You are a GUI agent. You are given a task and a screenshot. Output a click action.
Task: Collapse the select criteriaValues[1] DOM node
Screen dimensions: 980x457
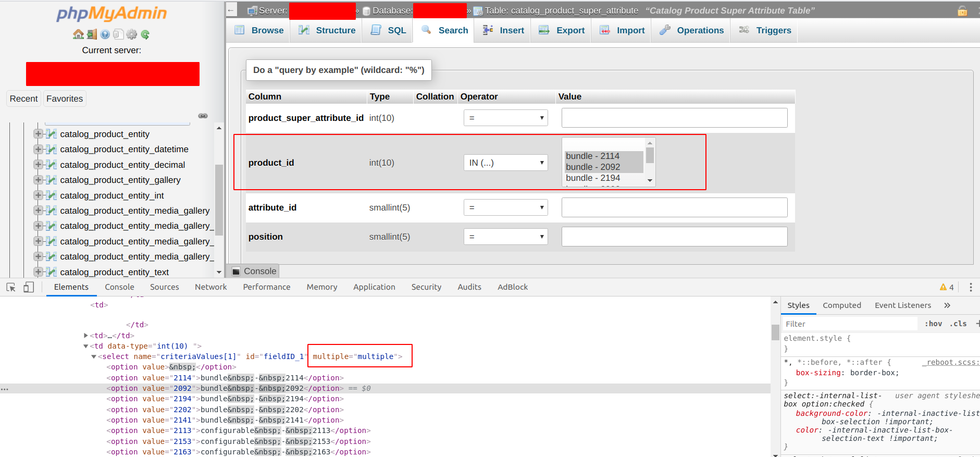(94, 357)
